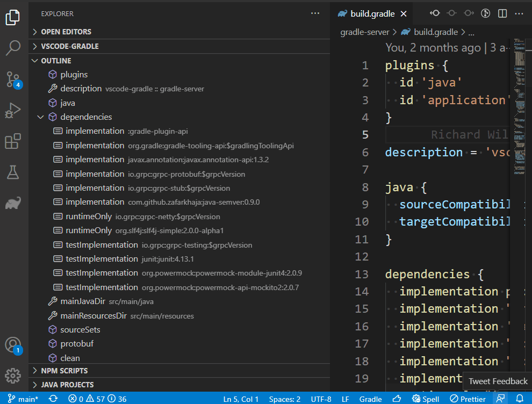Select testImplementation junit:4.13.1 entry
The image size is (532, 404).
pyautogui.click(x=179, y=259)
